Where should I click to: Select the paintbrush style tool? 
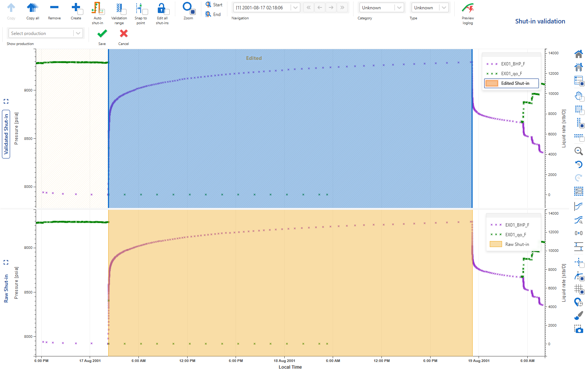578,315
